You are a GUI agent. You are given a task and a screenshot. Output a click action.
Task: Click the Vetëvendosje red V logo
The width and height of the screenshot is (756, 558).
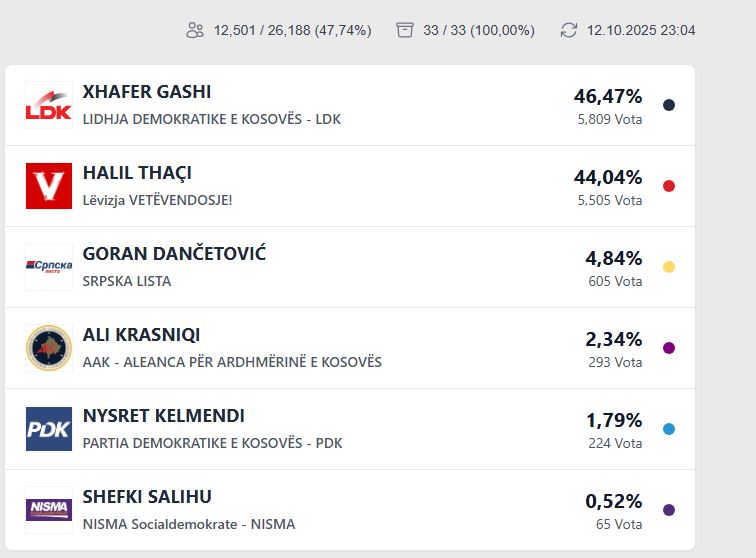pyautogui.click(x=49, y=186)
